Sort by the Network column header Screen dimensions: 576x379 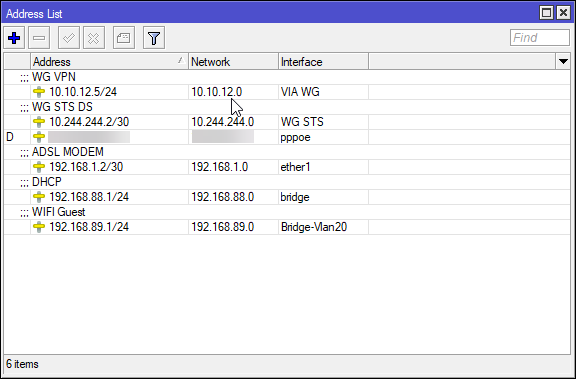pos(233,61)
